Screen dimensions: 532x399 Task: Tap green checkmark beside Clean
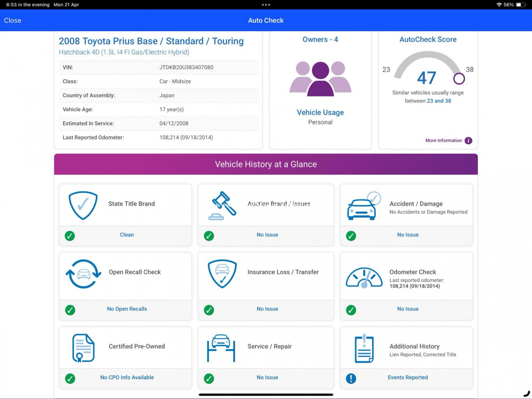70,236
